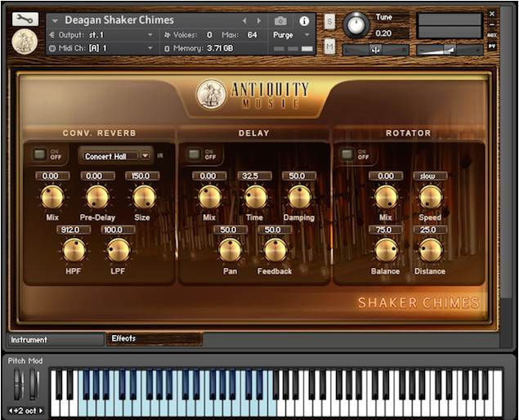Open the PV performance view button
519x420 pixels.
pos(492,46)
